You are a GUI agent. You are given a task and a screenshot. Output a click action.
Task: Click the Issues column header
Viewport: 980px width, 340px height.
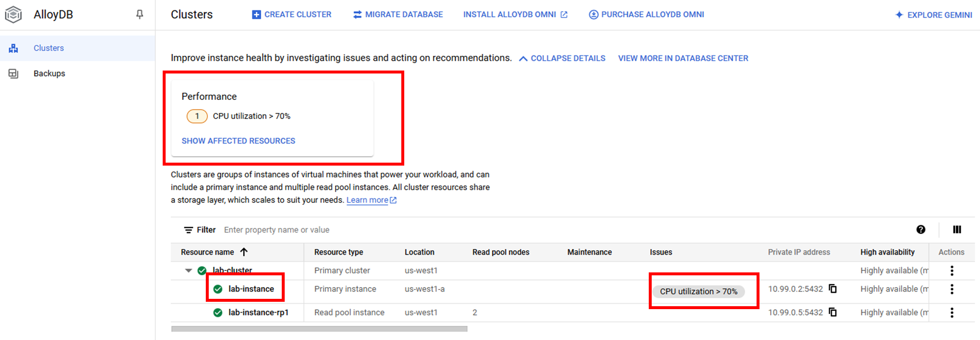click(661, 252)
